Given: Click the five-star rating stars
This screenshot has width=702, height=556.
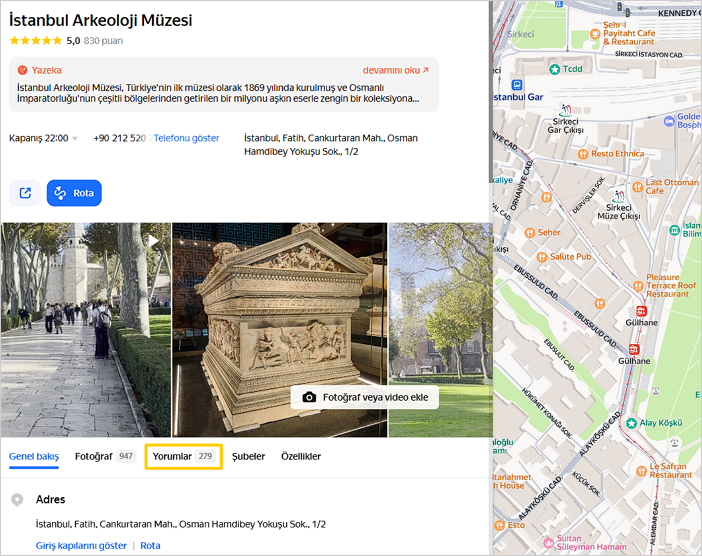Looking at the screenshot, I should pyautogui.click(x=35, y=41).
